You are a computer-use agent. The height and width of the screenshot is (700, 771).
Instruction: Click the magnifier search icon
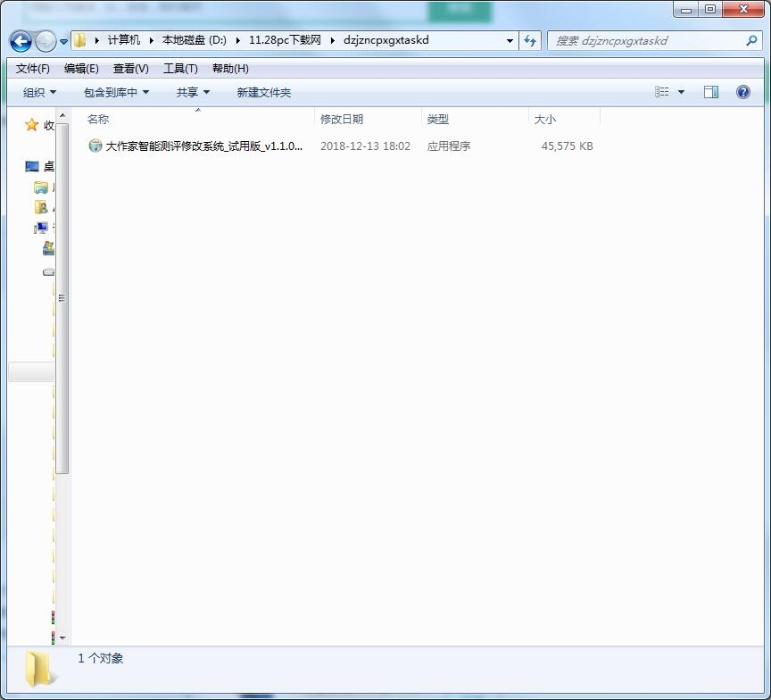tap(751, 41)
